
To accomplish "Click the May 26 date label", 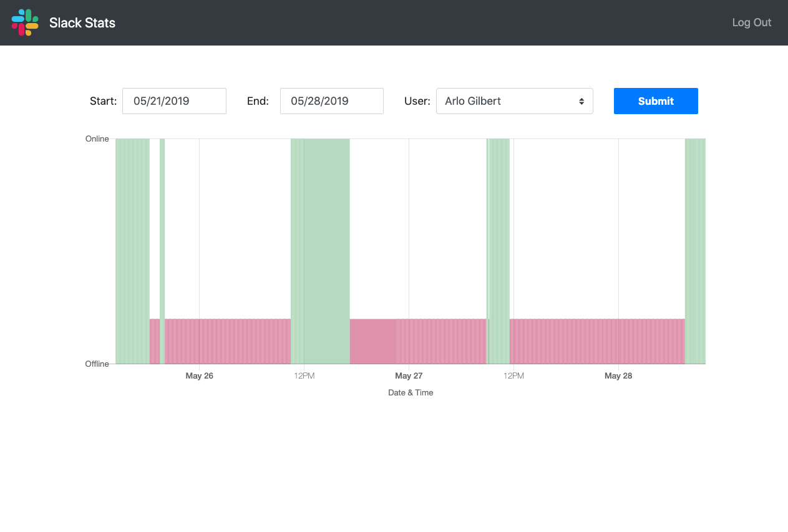I will [199, 375].
